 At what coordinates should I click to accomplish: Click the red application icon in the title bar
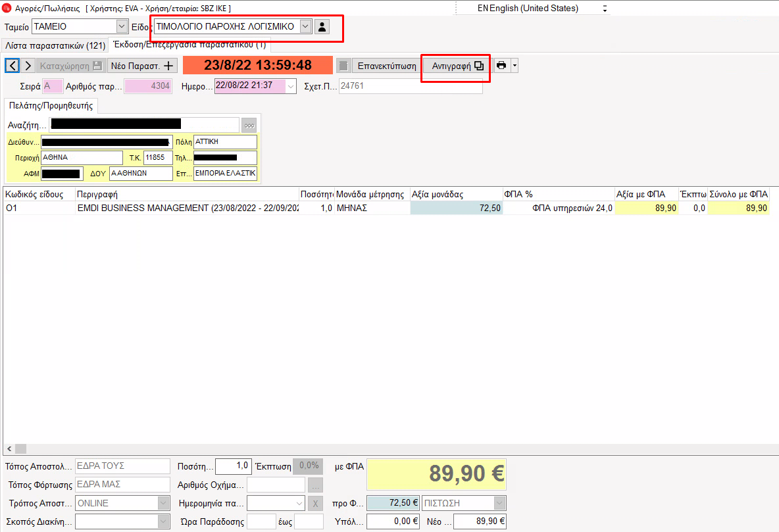(x=7, y=8)
